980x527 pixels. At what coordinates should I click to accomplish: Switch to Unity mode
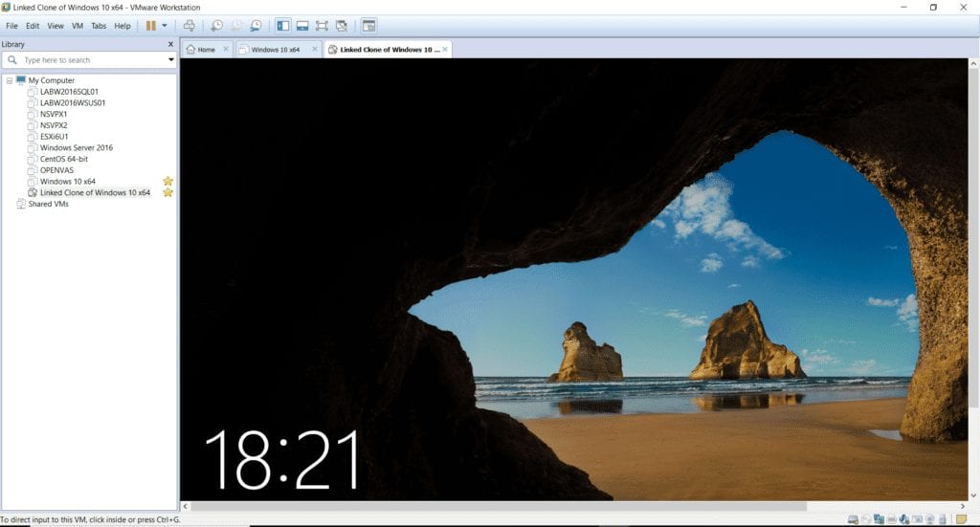pos(342,26)
